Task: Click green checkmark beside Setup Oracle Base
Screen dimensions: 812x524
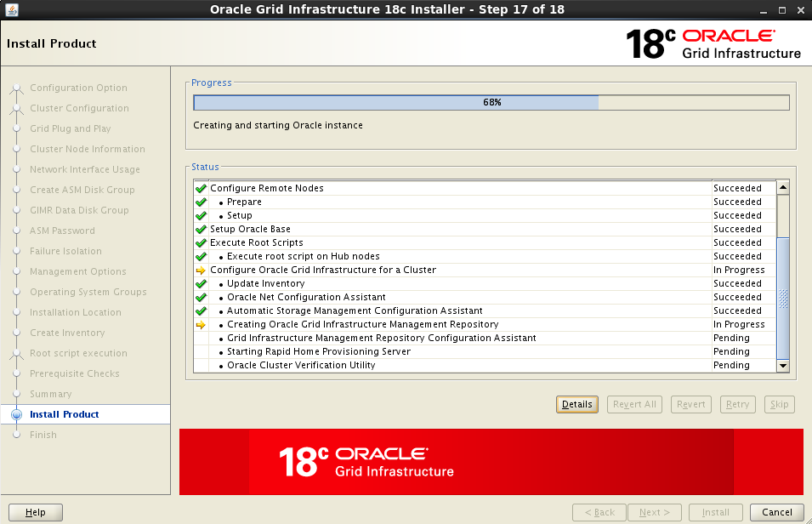Action: (x=201, y=229)
